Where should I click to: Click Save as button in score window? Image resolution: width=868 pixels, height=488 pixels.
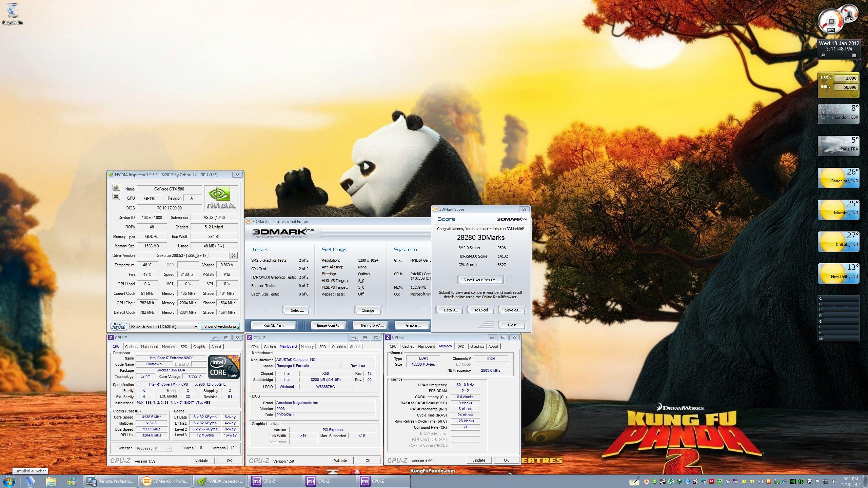[x=513, y=310]
